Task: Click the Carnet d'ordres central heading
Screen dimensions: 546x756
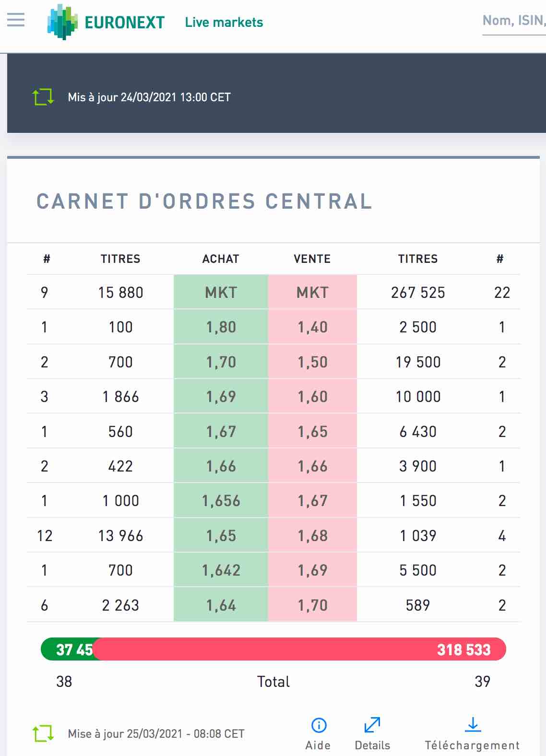Action: (x=204, y=201)
